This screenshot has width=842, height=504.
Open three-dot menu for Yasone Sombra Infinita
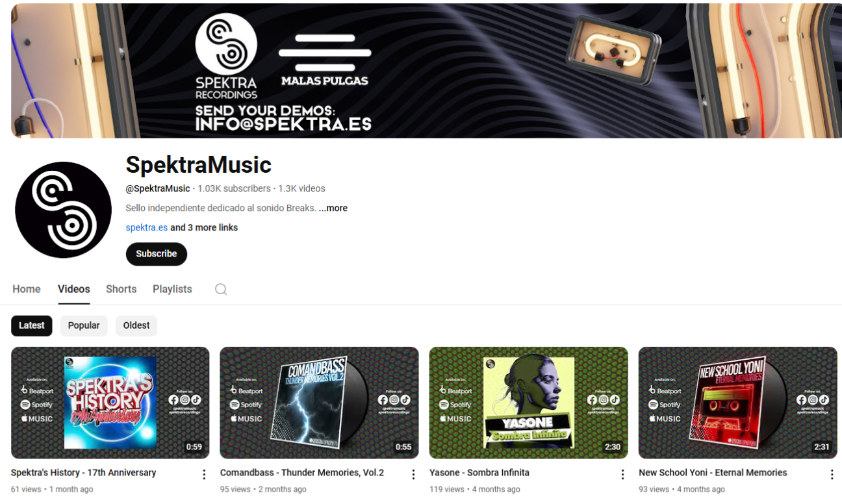tap(622, 474)
